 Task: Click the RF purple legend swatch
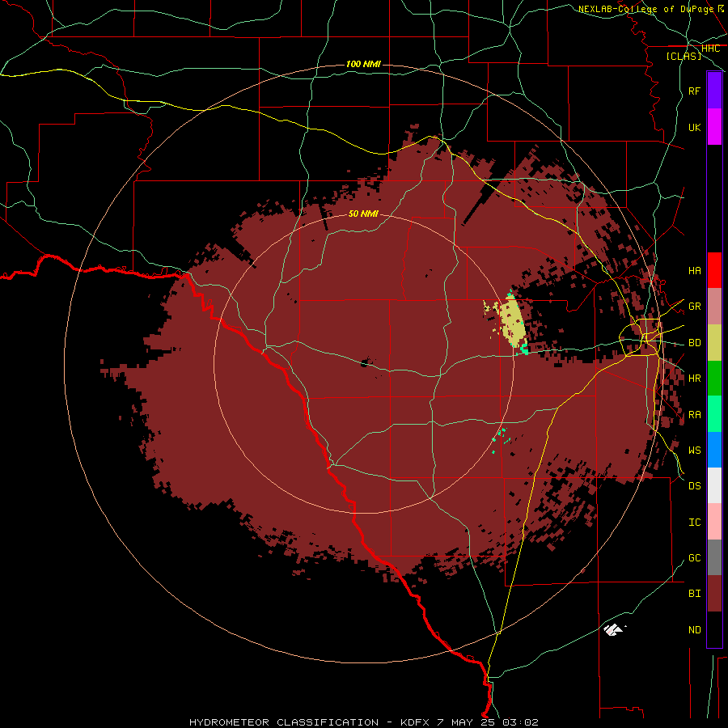(714, 91)
